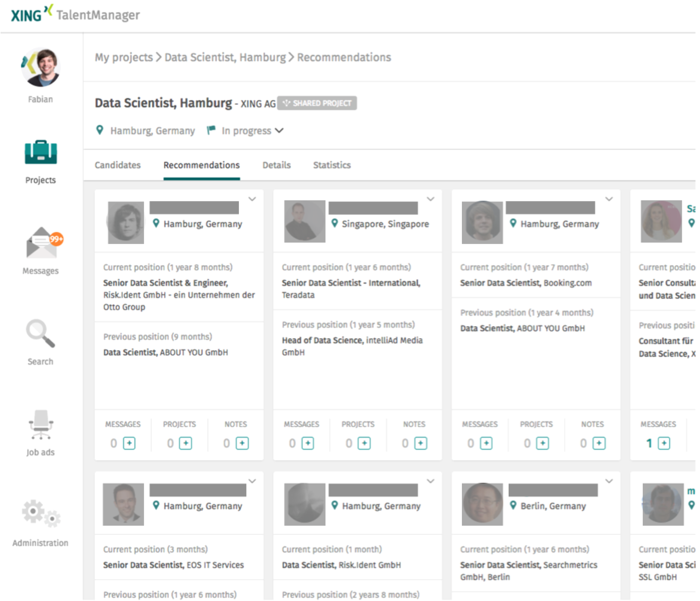Add message on the Senior Consultant card
The image size is (700, 601).
(664, 443)
